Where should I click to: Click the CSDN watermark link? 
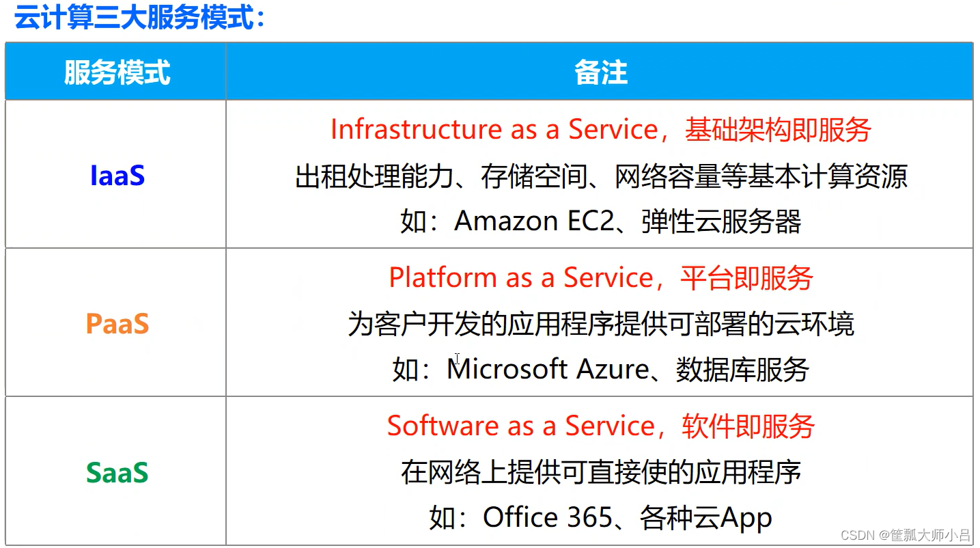[x=858, y=535]
